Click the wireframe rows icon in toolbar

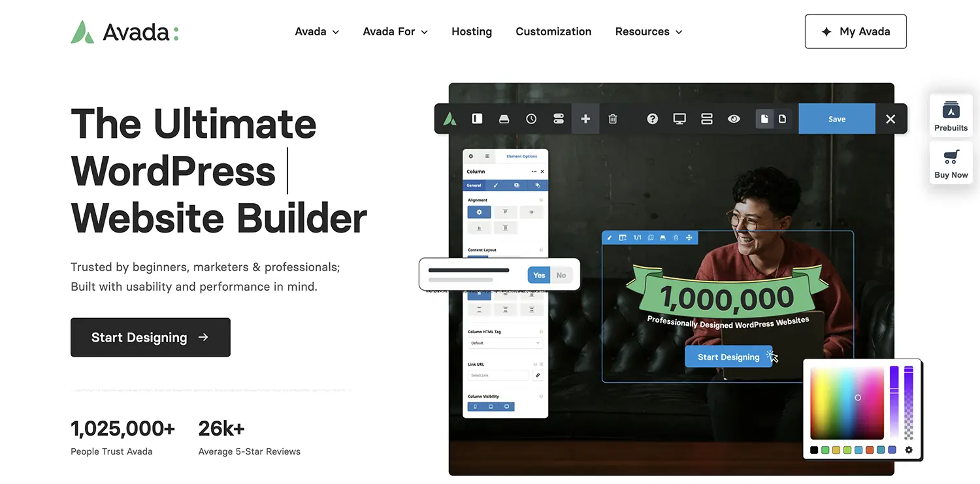click(x=706, y=119)
